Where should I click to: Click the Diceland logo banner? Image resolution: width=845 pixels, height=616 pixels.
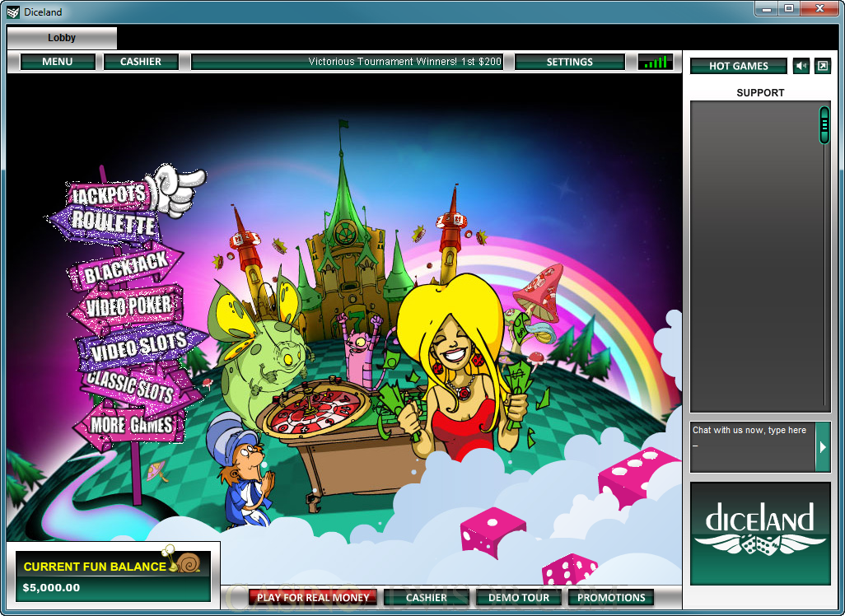coord(760,533)
